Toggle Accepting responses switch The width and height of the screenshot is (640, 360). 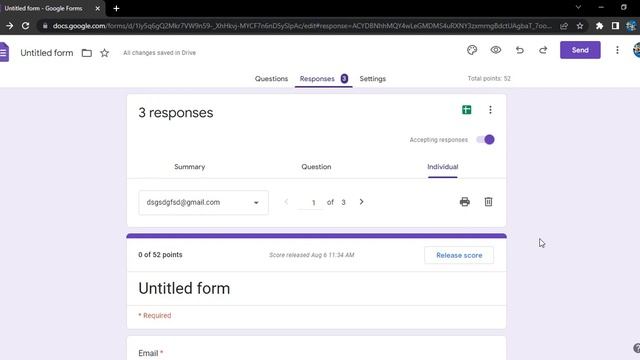coord(485,140)
